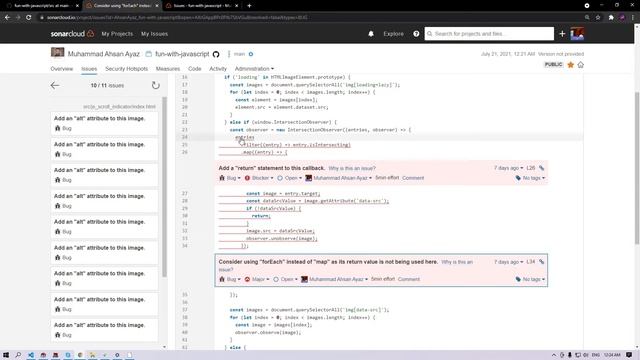Click the browser back arrow

[7, 18]
